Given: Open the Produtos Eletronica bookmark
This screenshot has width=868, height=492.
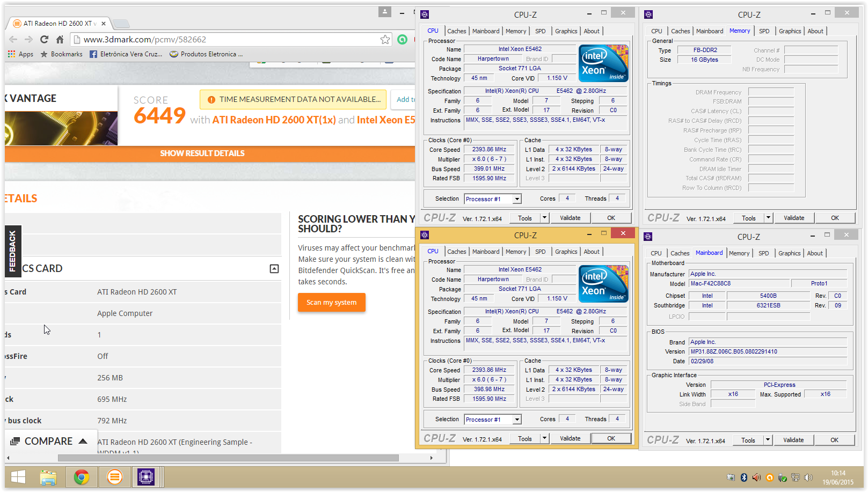Looking at the screenshot, I should point(206,54).
